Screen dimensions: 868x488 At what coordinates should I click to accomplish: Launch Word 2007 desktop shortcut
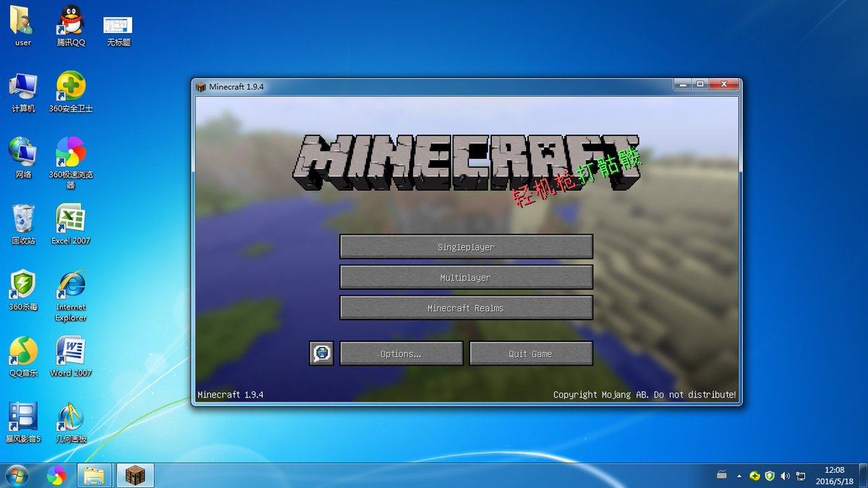(71, 356)
